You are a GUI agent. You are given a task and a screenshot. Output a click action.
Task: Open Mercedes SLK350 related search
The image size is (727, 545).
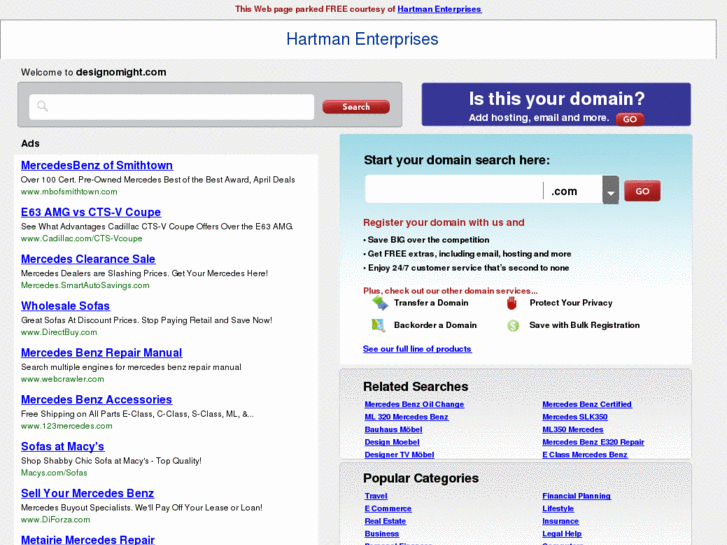[575, 417]
